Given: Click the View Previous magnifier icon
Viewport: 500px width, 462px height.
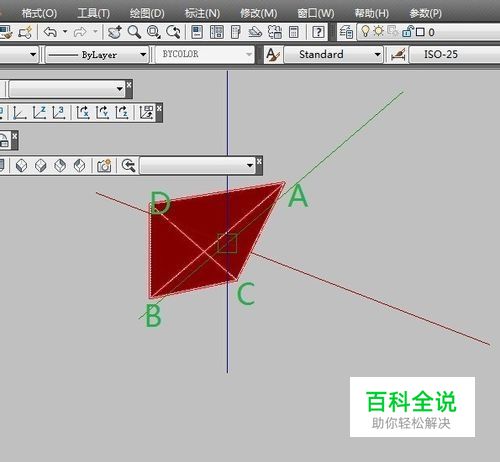Looking at the screenshot, I should [128, 166].
